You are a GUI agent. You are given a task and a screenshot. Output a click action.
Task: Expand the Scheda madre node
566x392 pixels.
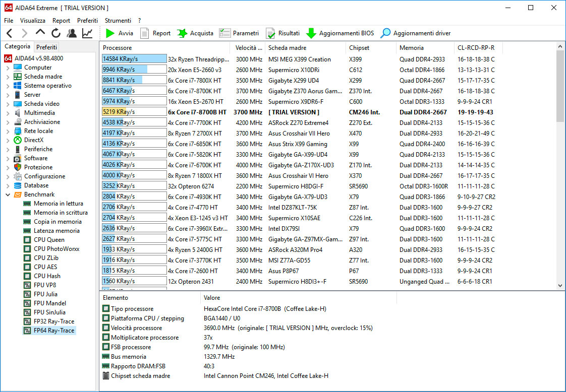[8, 77]
